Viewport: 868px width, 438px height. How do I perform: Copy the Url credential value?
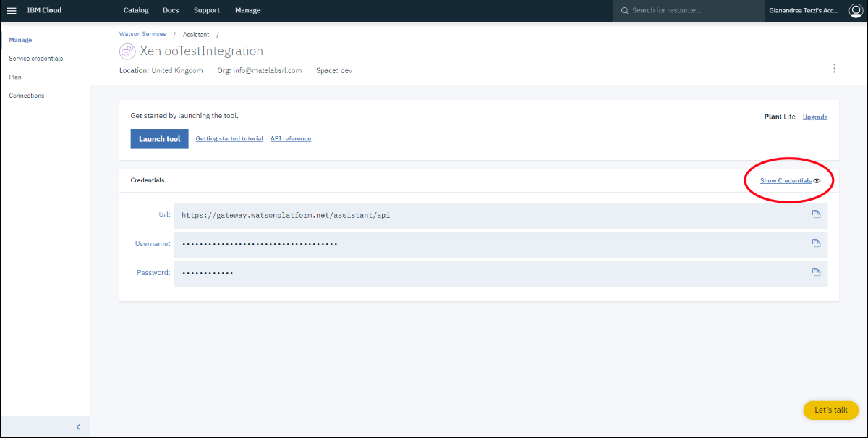coord(816,214)
